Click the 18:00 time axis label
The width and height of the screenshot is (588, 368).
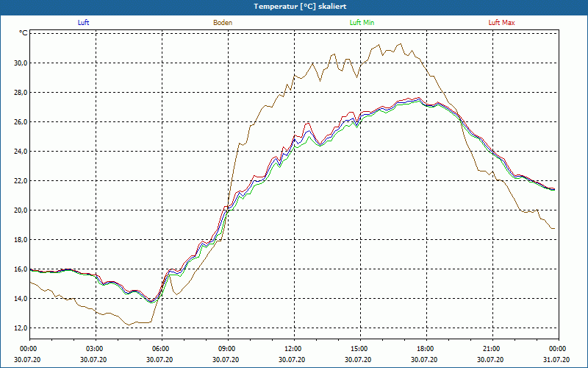pos(426,349)
